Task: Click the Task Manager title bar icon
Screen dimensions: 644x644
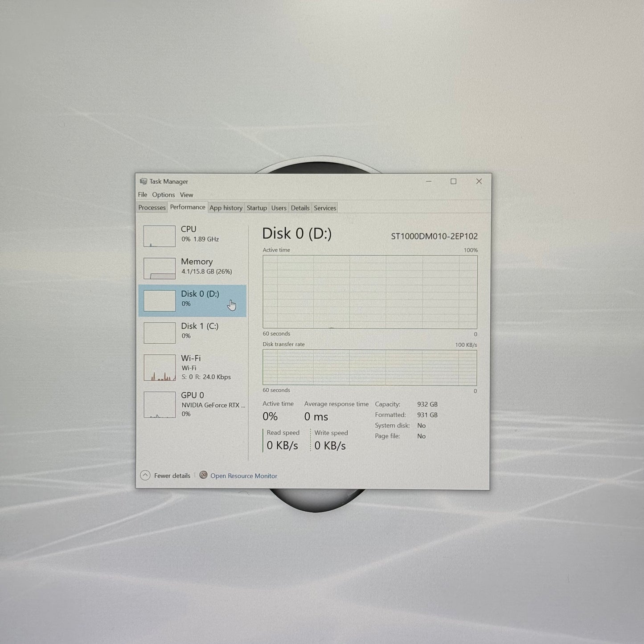Action: 143,181
